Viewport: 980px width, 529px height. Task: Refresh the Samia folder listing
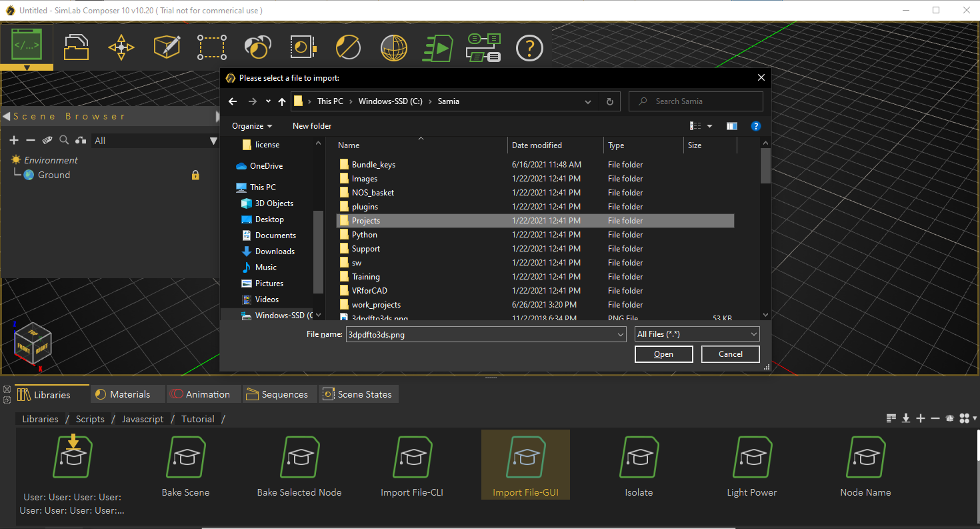(x=609, y=102)
